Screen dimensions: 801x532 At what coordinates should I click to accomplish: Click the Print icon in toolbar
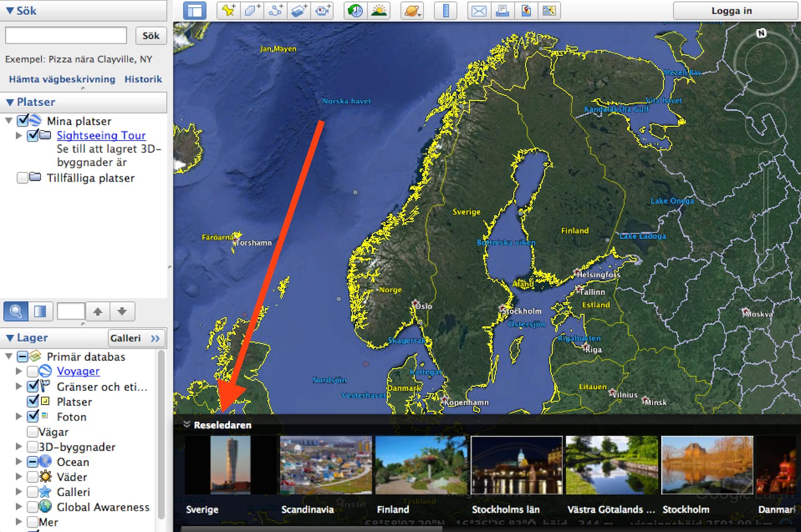[502, 11]
